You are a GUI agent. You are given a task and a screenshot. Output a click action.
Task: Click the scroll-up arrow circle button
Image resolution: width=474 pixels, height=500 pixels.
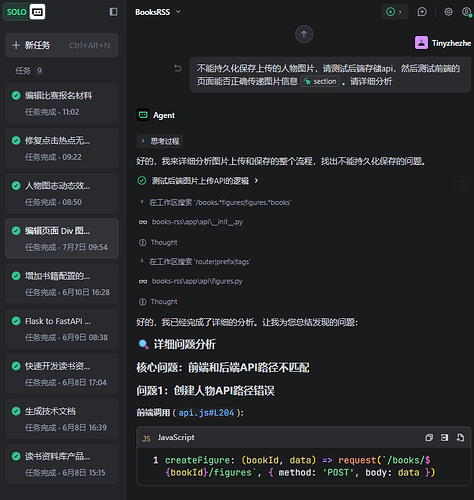[304, 34]
